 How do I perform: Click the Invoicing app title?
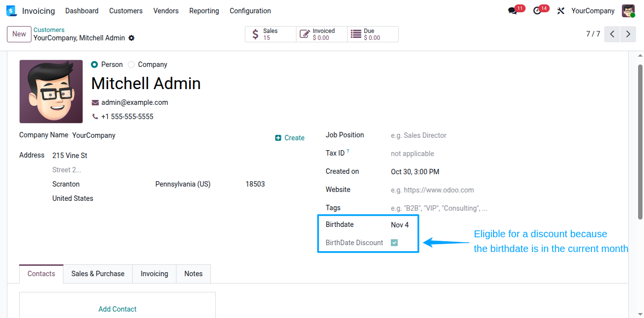(38, 11)
